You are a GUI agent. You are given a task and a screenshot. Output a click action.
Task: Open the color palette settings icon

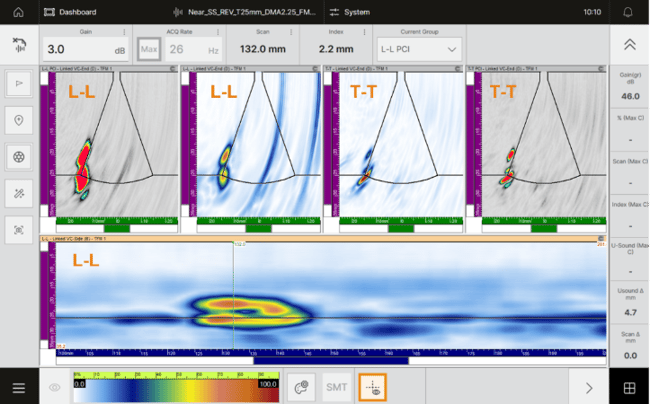tap(301, 387)
